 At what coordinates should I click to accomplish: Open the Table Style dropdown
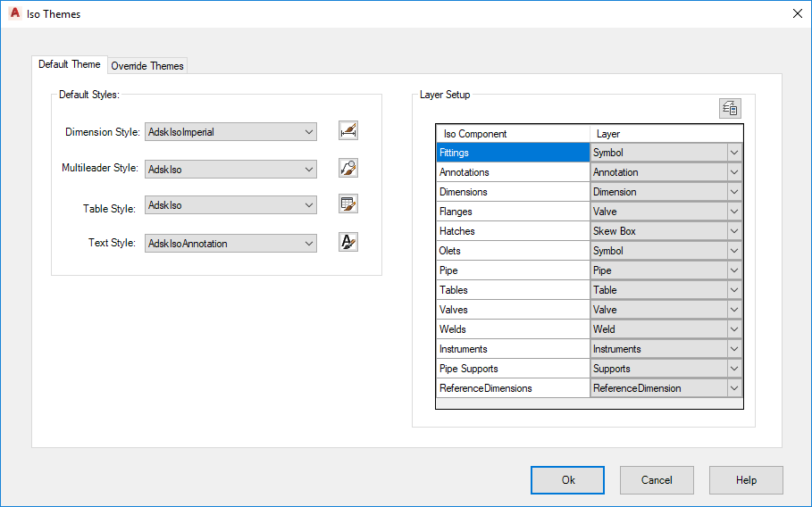[x=309, y=205]
